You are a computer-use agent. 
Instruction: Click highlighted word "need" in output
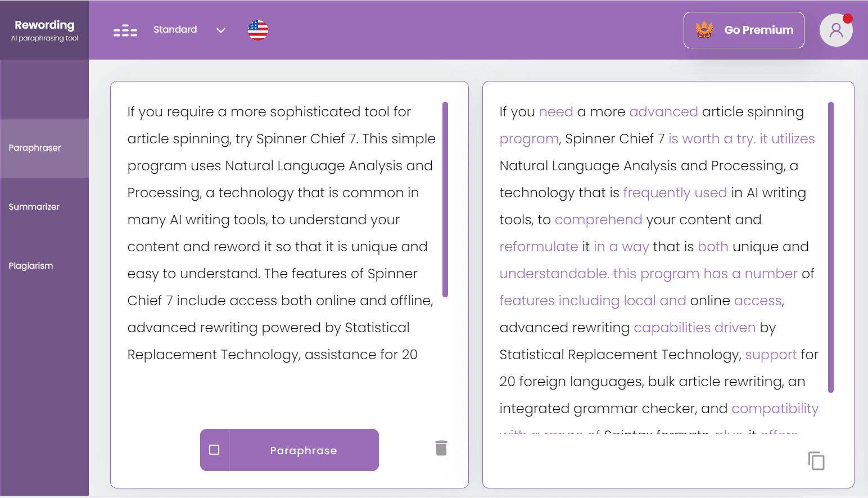pos(556,112)
